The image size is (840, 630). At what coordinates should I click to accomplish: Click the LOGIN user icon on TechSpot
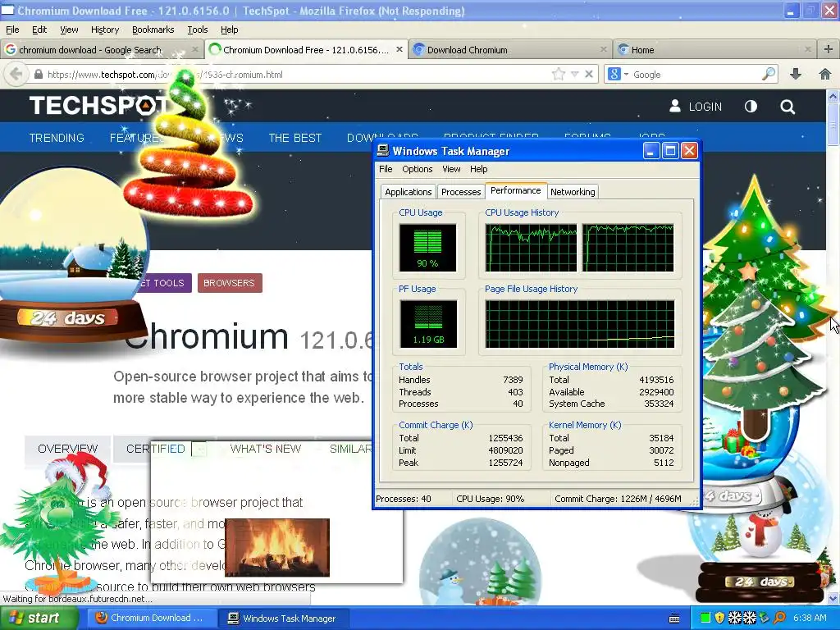tap(675, 106)
